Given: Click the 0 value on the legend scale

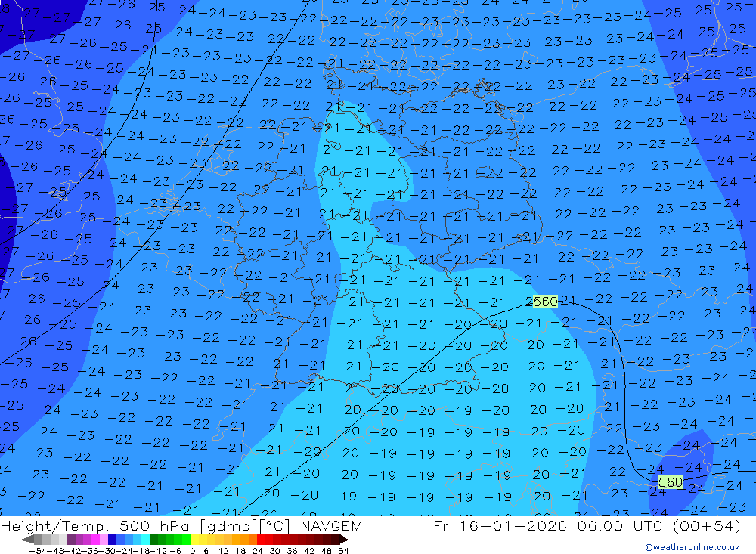Looking at the screenshot, I should 192,551.
